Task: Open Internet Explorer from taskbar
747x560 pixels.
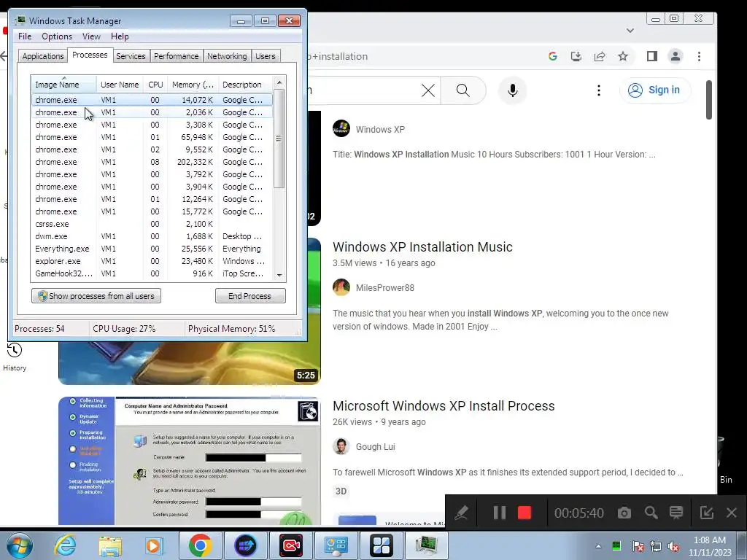Action: point(65,545)
